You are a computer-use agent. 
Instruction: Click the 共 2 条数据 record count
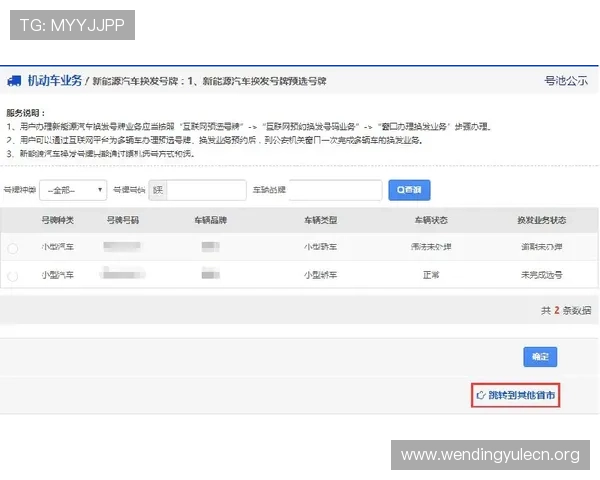566,310
